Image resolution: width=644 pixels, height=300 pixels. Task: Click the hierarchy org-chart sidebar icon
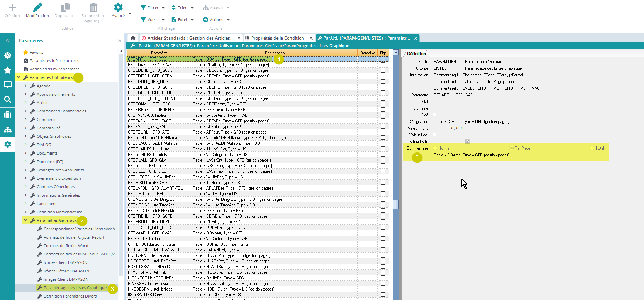click(x=7, y=130)
